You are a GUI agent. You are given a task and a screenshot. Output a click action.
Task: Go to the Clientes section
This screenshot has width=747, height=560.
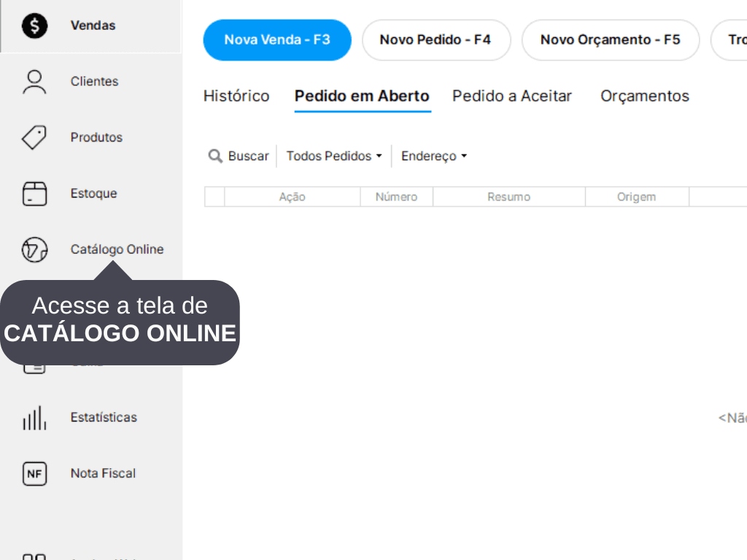coord(94,82)
